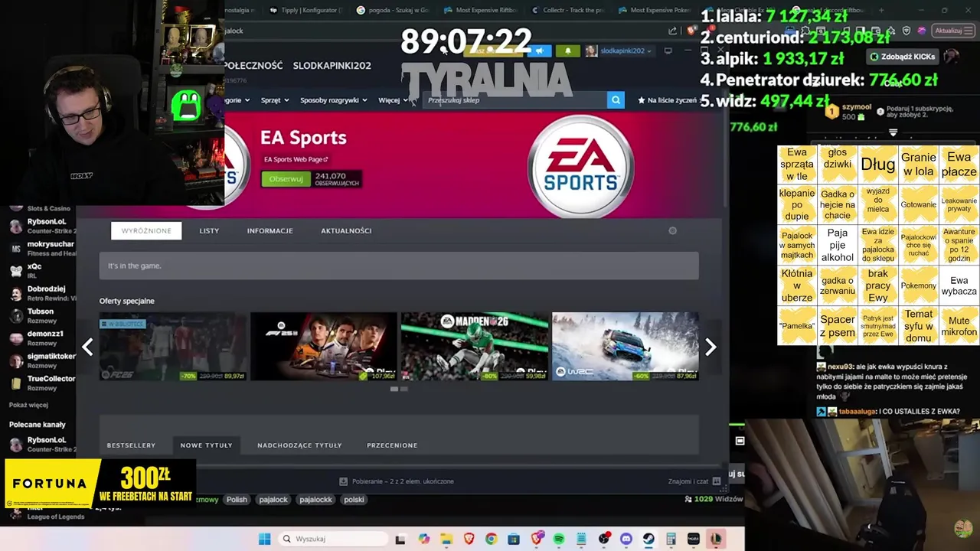Open Google Chrome from the taskbar

(x=491, y=539)
